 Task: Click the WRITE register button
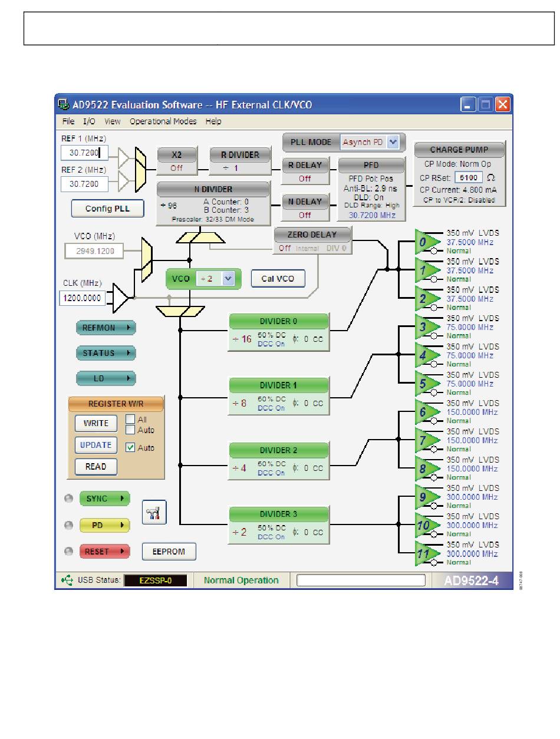(96, 423)
